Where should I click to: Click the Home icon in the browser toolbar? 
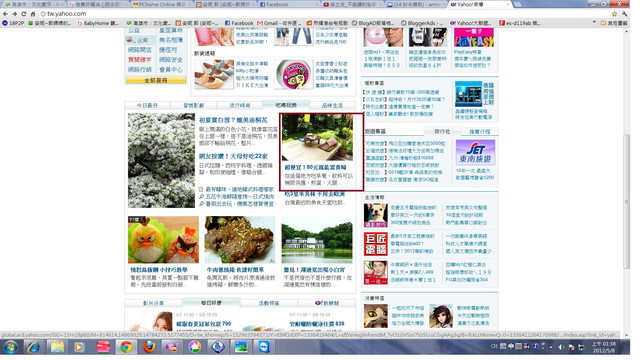tap(33, 14)
